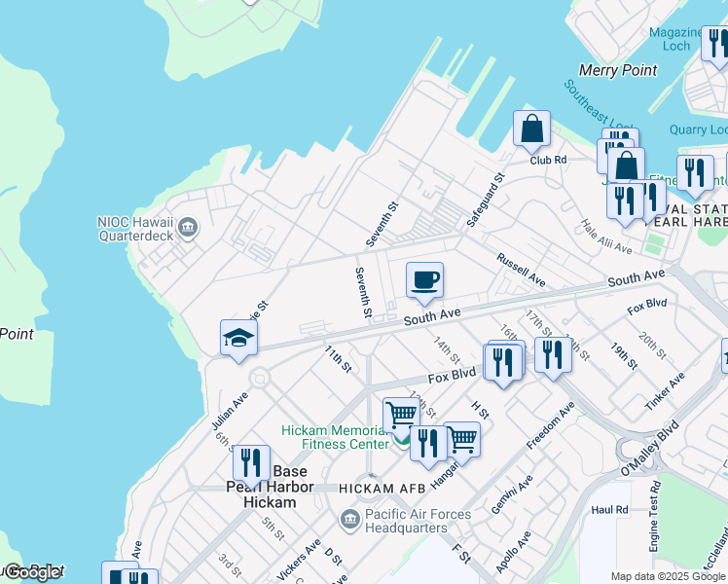Open the shopping bag marker above Club Rd
728x584 pixels.
tap(531, 129)
